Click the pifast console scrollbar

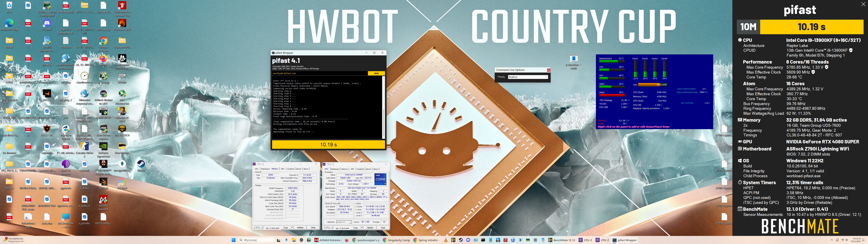(383, 107)
